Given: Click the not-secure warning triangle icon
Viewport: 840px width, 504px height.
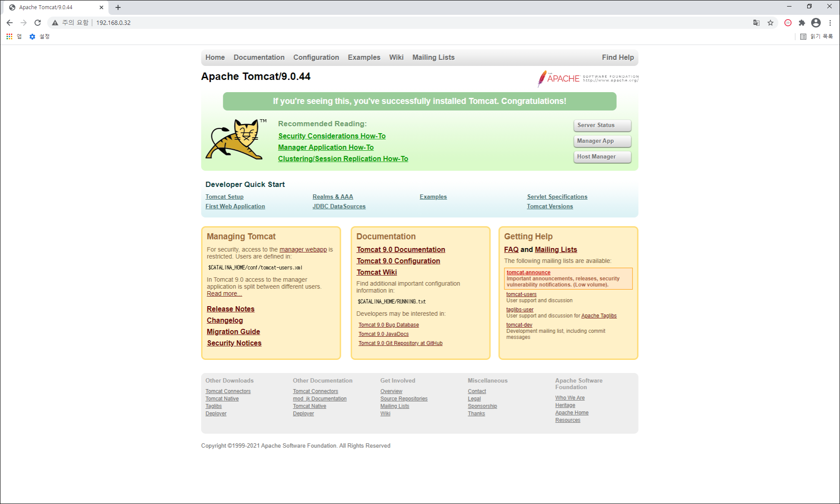Looking at the screenshot, I should tap(55, 23).
